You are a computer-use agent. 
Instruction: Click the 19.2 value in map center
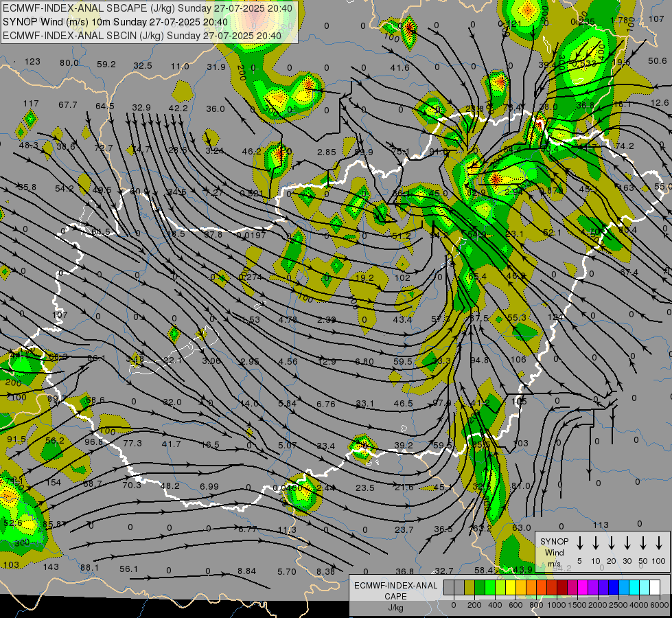[364, 277]
